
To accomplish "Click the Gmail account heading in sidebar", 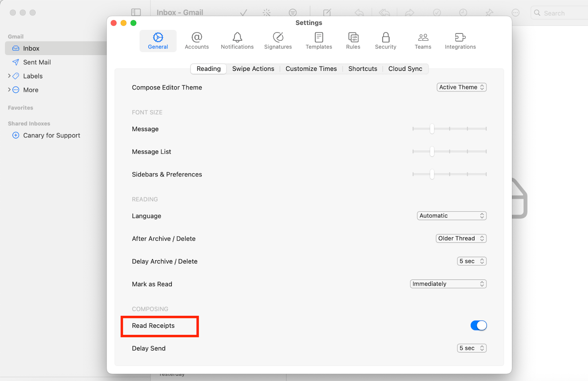I will 16,36.
